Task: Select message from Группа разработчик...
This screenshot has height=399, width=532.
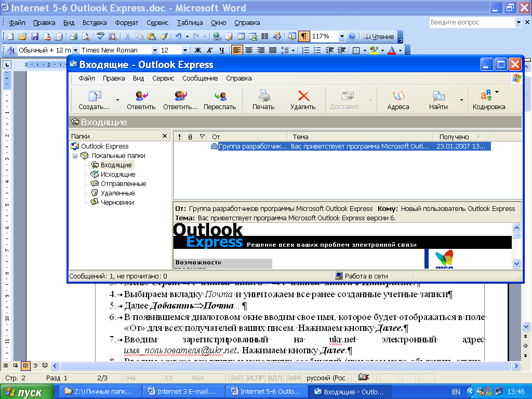Action: [x=351, y=147]
